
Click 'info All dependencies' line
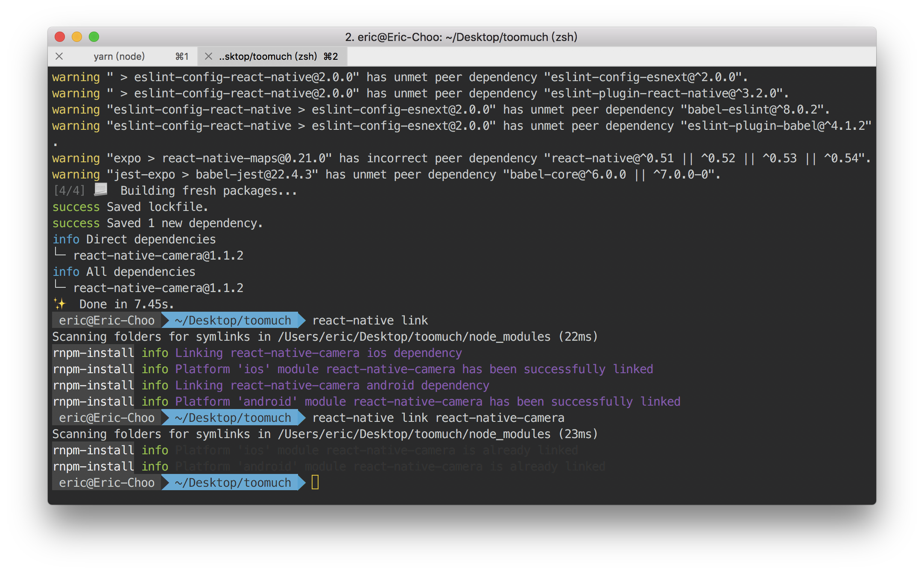point(124,271)
